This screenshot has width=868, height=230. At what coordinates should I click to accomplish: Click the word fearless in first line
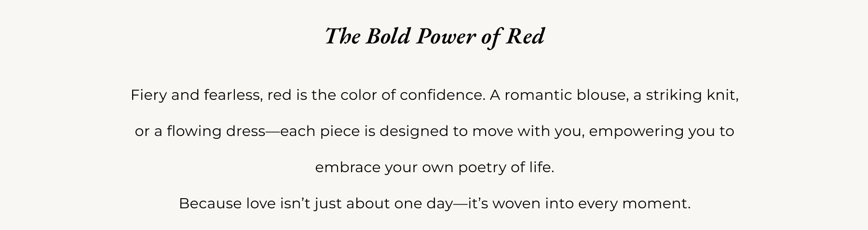233,95
